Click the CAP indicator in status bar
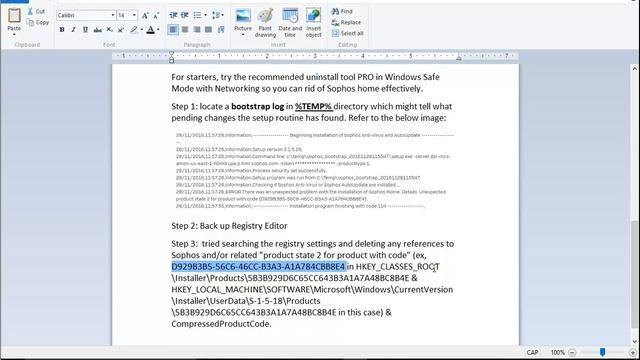The width and height of the screenshot is (640, 360). pos(532,352)
